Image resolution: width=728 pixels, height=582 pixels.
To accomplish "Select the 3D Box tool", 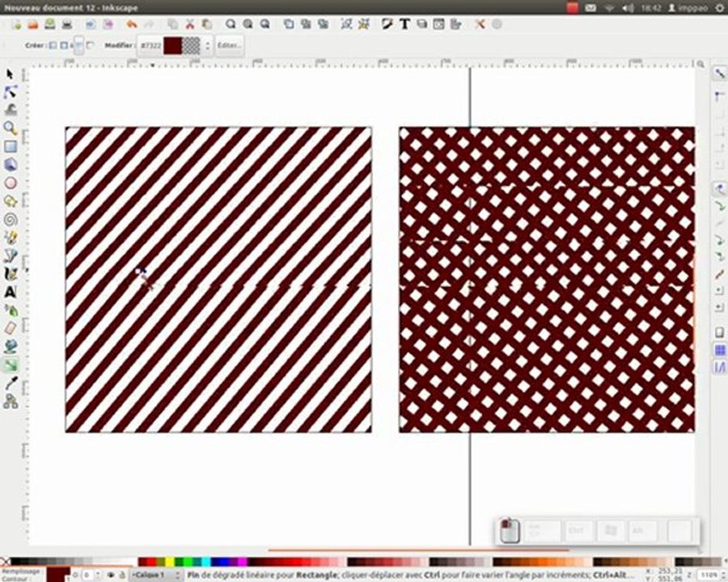I will coord(11,165).
